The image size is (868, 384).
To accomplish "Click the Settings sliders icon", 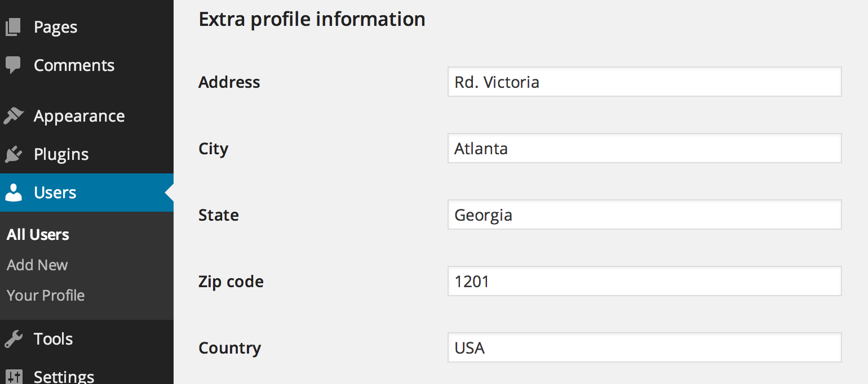I will coord(13,376).
